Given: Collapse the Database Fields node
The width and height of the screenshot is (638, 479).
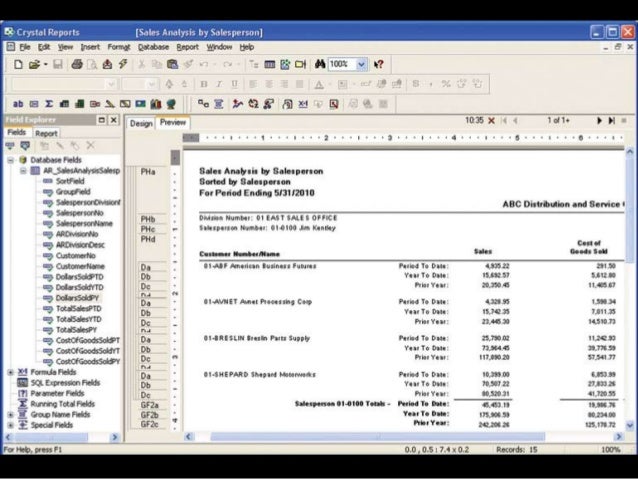Looking at the screenshot, I should [10, 160].
